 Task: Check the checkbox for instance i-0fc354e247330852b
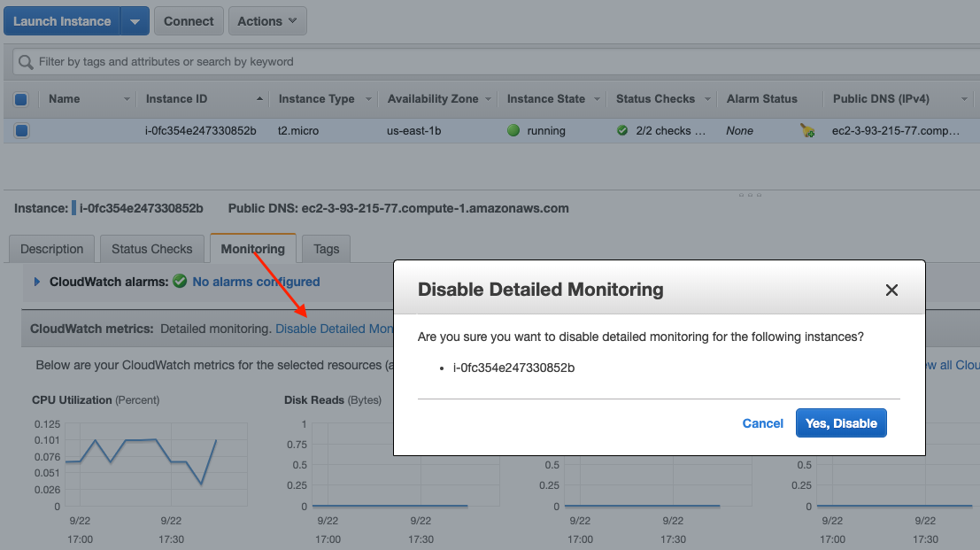20,130
